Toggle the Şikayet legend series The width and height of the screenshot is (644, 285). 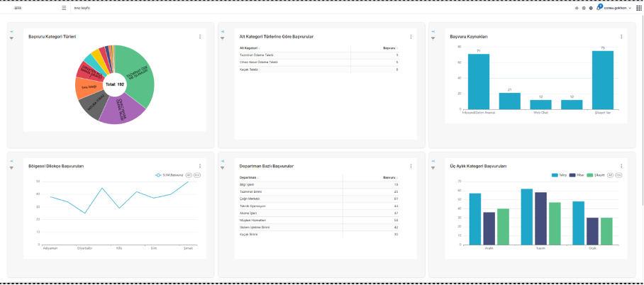tap(596, 175)
